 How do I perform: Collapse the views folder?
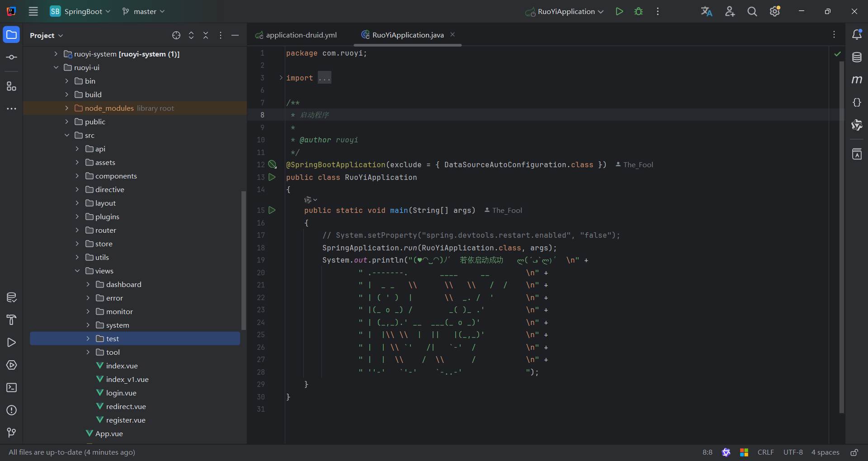coord(77,271)
